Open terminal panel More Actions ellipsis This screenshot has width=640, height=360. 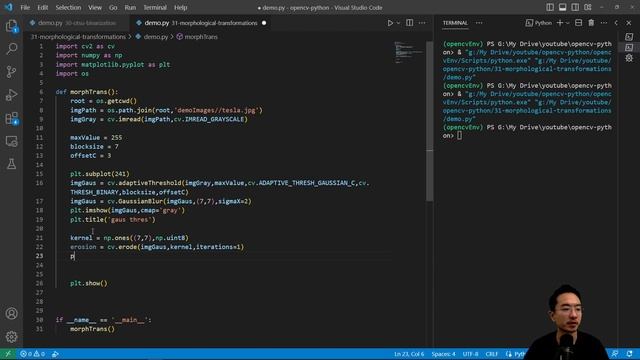click(604, 23)
